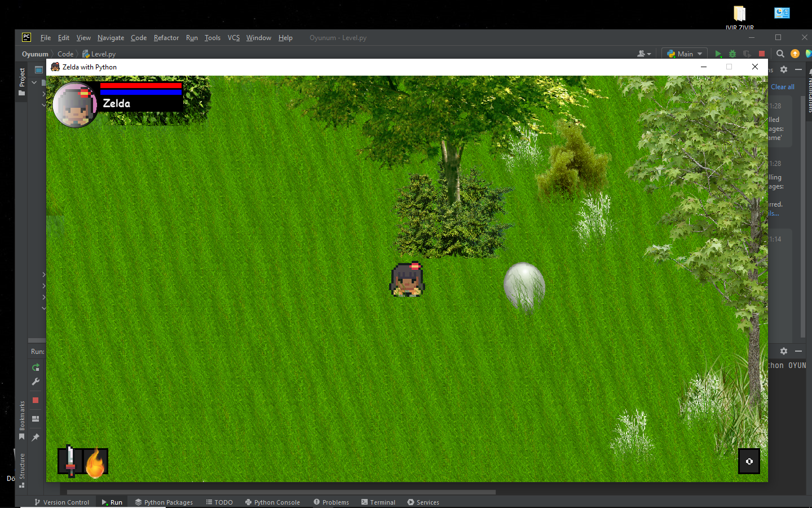Click the orange IDE update arrow icon
This screenshot has width=812, height=508.
tap(795, 54)
